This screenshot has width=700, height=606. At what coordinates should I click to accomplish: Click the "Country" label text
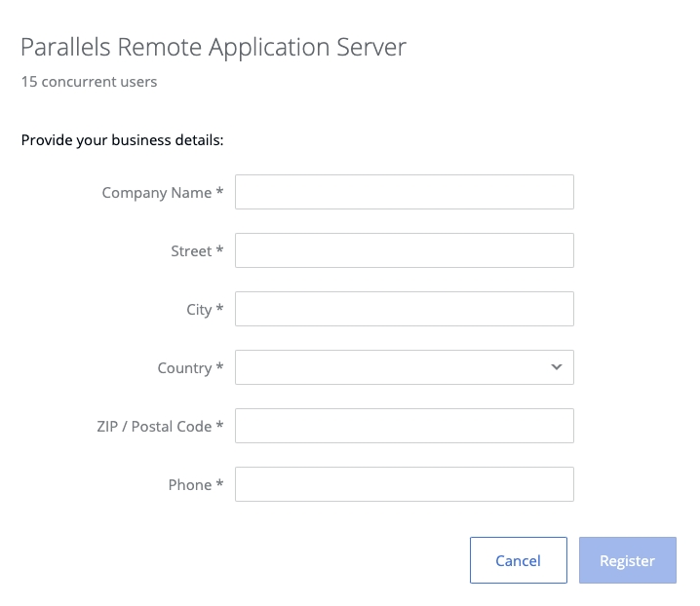point(184,368)
